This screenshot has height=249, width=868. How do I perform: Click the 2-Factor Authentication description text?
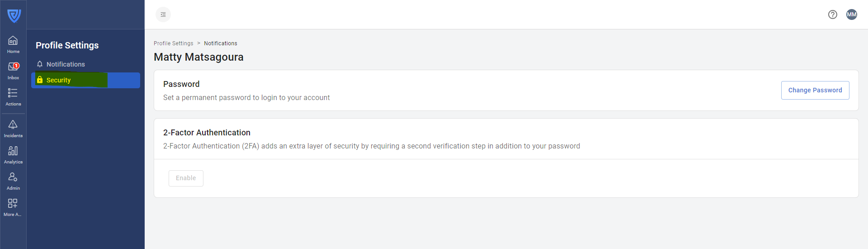pos(371,146)
